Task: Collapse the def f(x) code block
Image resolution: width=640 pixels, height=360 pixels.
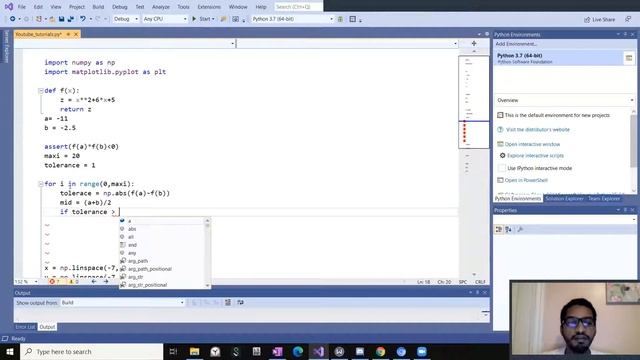Action: [40, 91]
